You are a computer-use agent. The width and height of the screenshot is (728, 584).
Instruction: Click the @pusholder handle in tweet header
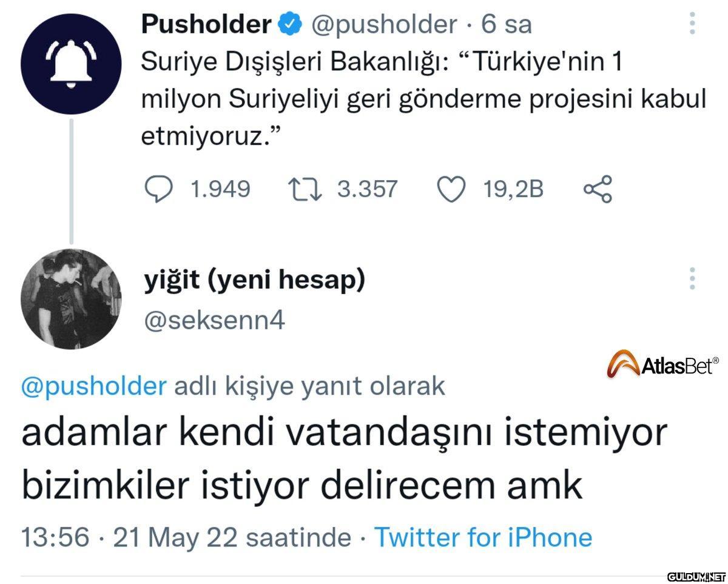[x=384, y=24]
